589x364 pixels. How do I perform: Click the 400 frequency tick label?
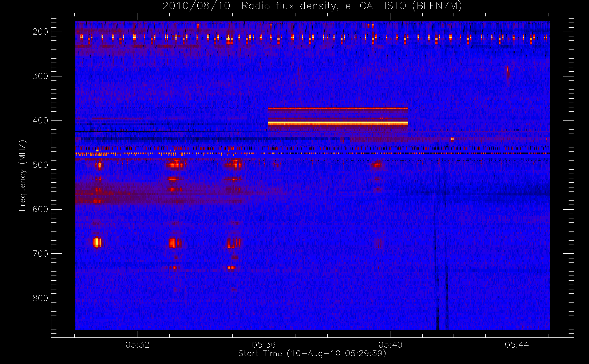(x=40, y=120)
